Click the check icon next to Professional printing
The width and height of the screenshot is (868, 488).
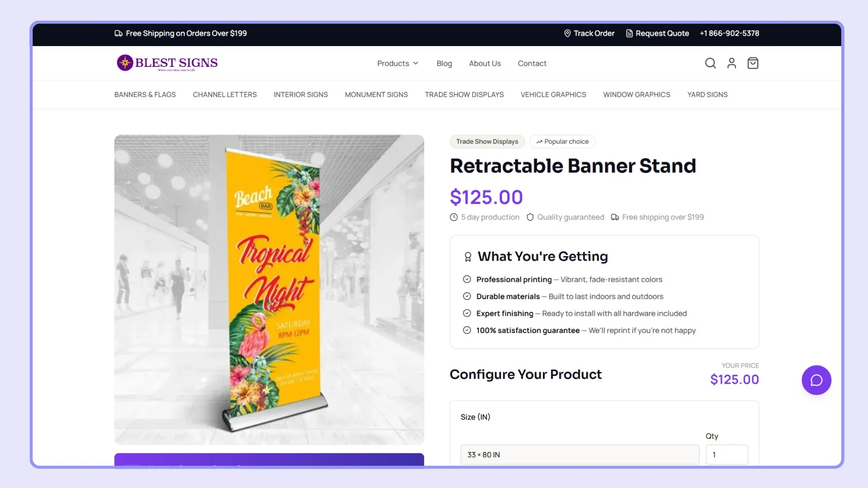click(467, 279)
